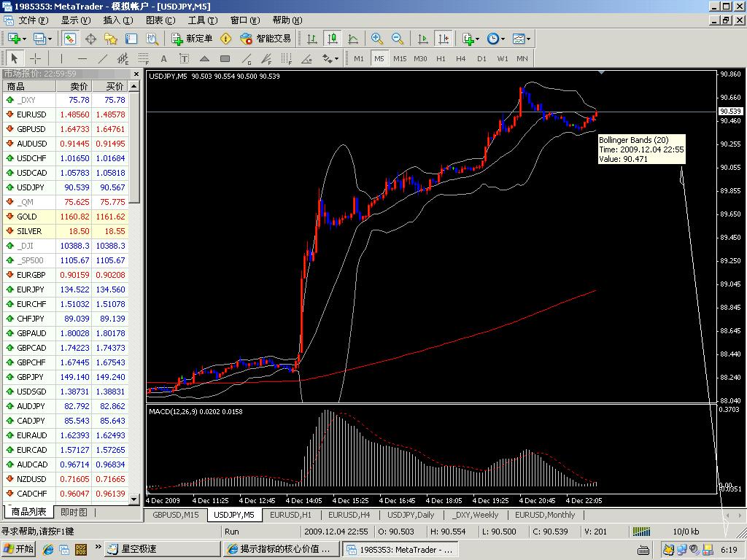This screenshot has height=560, width=747.
Task: Open the 插入 menu
Action: pos(117,20)
